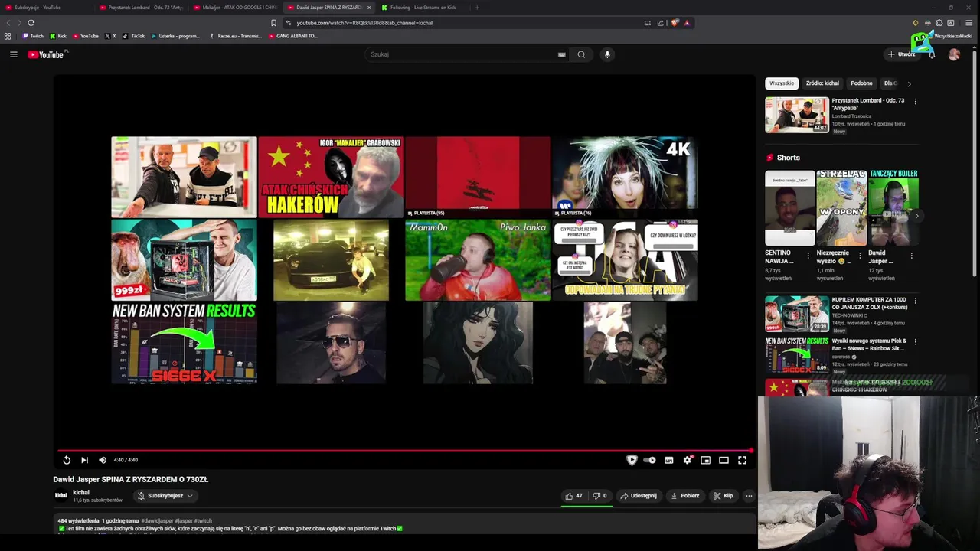Open options for KUPIŁEM KOMPUTER ZA 1000 video
Viewport: 980px width, 551px height.
click(915, 301)
